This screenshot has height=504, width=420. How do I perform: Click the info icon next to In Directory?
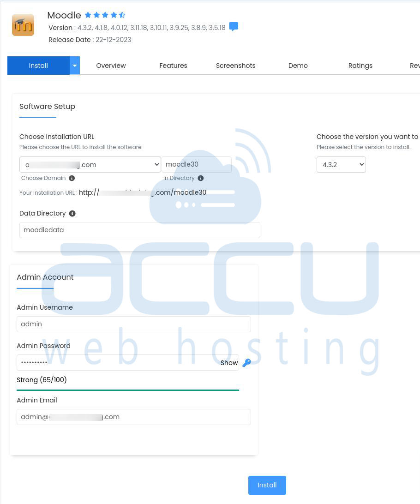click(x=200, y=178)
